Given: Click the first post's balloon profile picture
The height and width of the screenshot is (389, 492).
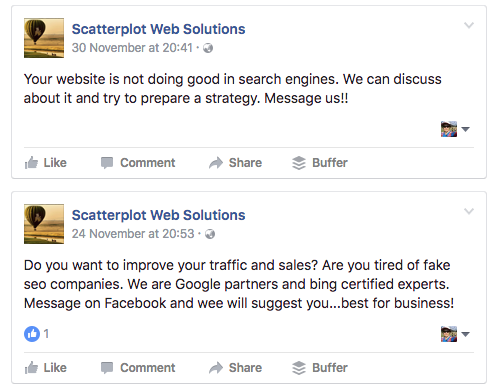Looking at the screenshot, I should [x=44, y=38].
